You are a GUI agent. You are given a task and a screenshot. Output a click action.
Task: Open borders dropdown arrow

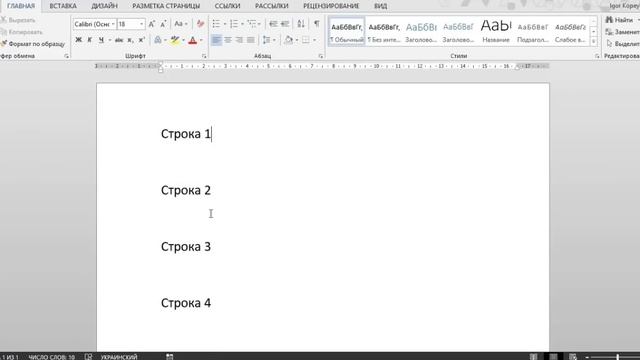click(x=314, y=40)
